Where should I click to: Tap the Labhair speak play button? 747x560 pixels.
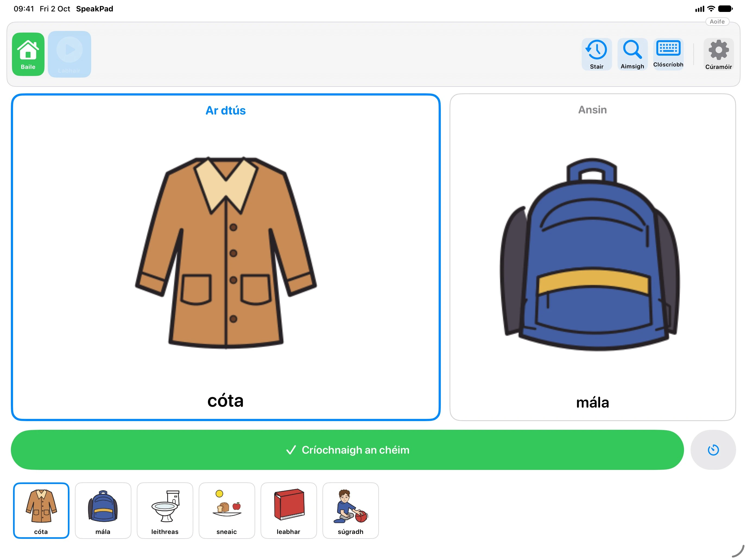click(69, 54)
